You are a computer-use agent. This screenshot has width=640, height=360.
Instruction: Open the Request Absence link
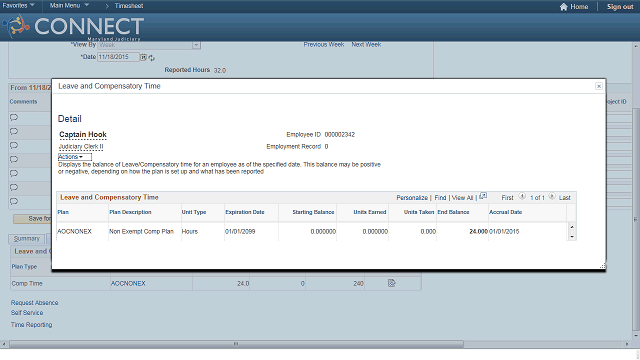point(34,303)
